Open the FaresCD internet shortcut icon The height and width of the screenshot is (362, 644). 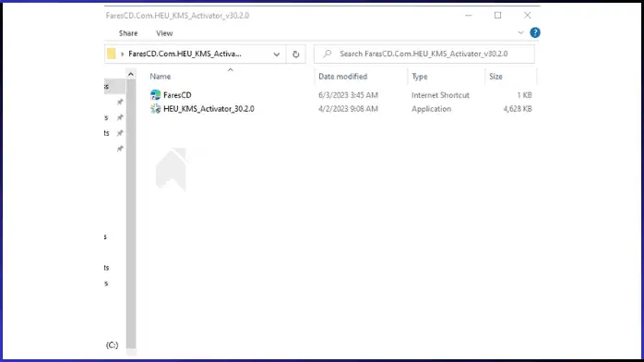[155, 95]
